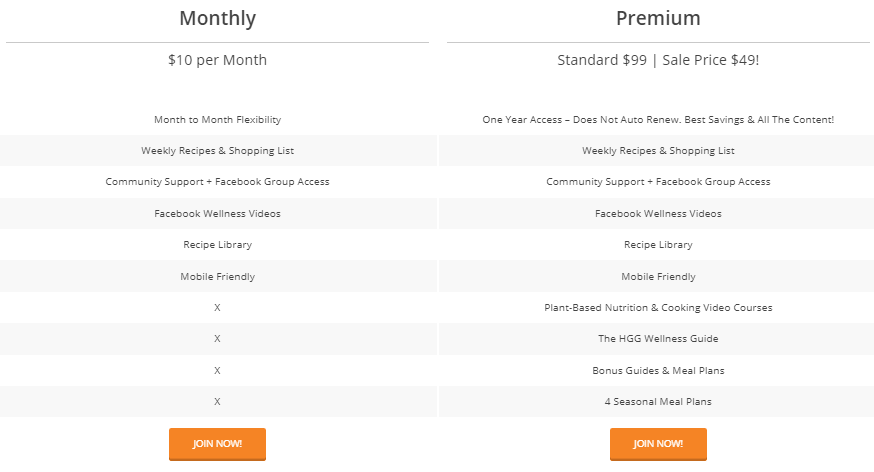Click the Monthly plan Join Now button
874x472 pixels.
(217, 444)
